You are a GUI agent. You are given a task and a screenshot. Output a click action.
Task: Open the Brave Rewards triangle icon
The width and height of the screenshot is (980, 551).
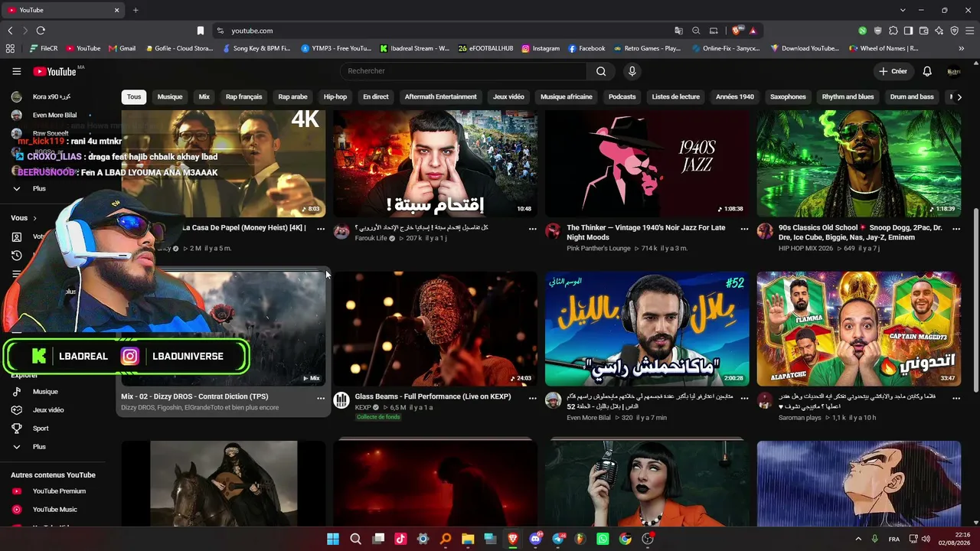753,31
